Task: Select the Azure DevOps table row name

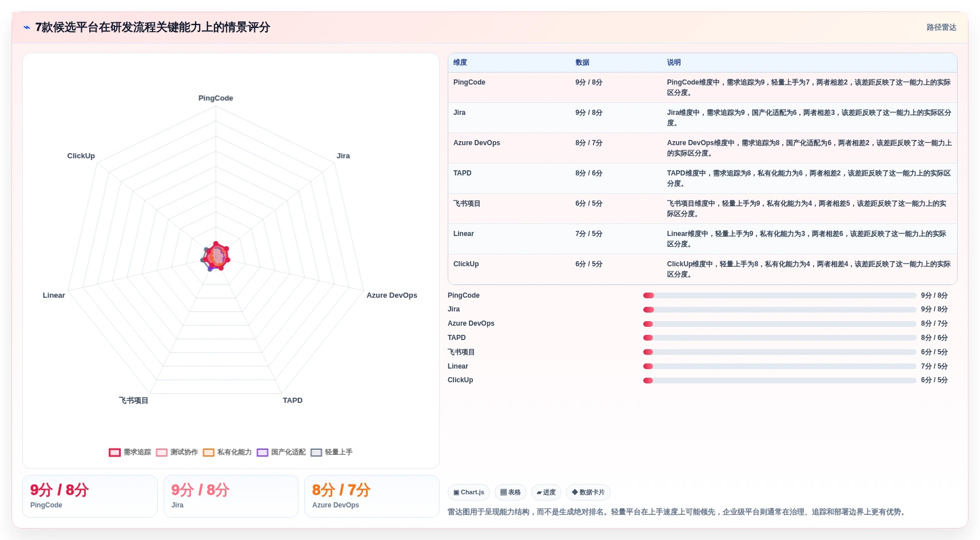Action: 477,143
